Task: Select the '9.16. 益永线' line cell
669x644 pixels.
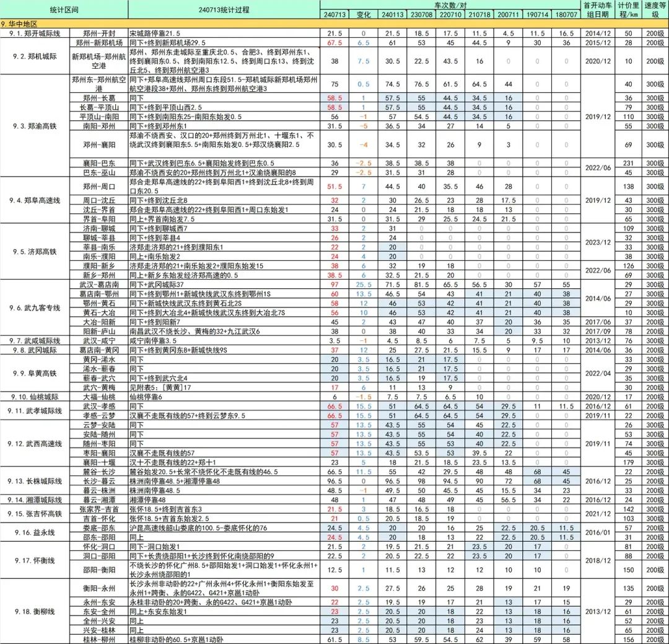Action: coord(35,532)
